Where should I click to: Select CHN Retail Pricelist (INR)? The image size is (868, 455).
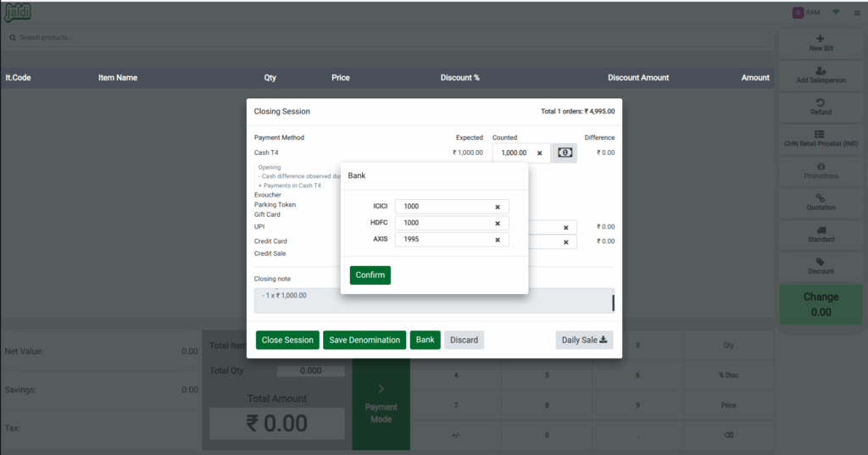click(x=821, y=138)
